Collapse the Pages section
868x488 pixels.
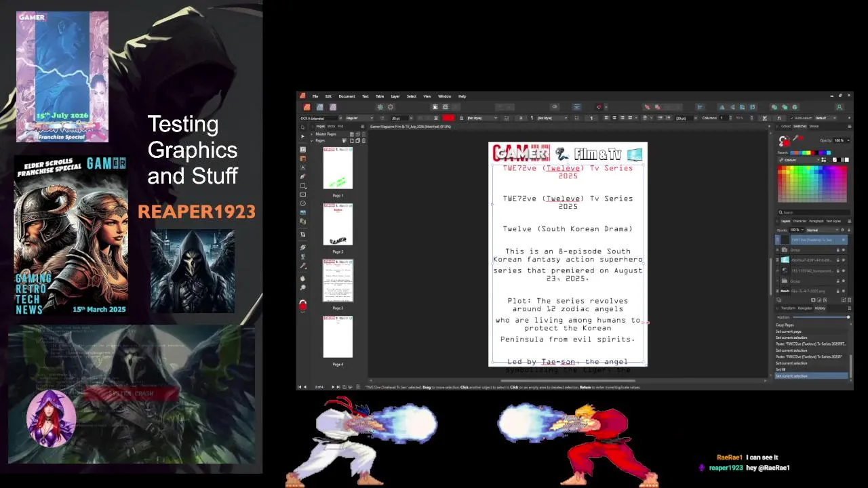pyautogui.click(x=311, y=140)
